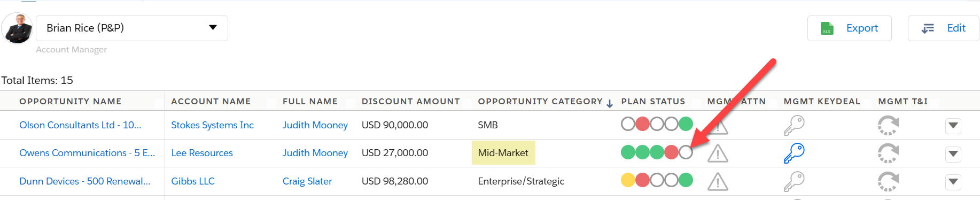This screenshot has height=200, width=980.
Task: Open the row actions dropdown for Olson Consultants
Action: [953, 126]
